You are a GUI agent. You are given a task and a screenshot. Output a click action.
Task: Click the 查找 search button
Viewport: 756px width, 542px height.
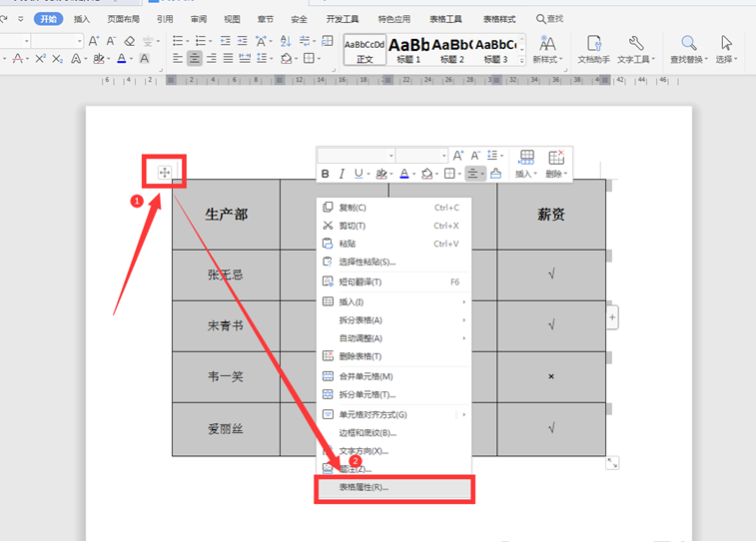click(x=549, y=19)
